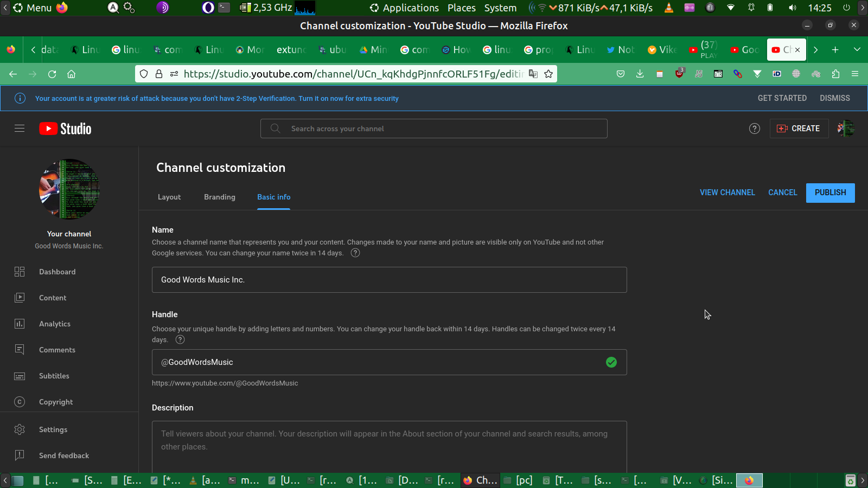The height and width of the screenshot is (488, 868).
Task: Click the Name help tooltip icon
Action: tap(355, 253)
